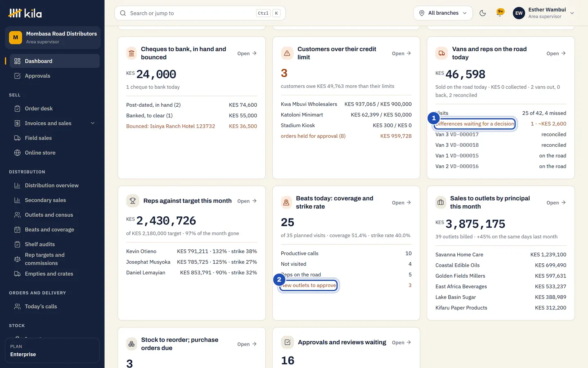Expand Esther Wambui user menu
Viewport: 588px width, 368px height.
[543, 13]
